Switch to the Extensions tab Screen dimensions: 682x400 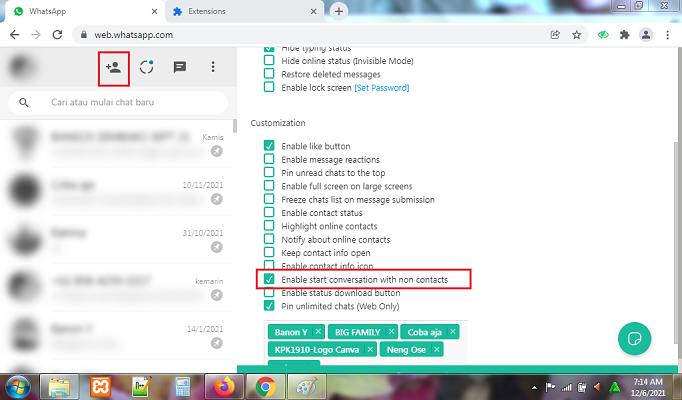(244, 11)
